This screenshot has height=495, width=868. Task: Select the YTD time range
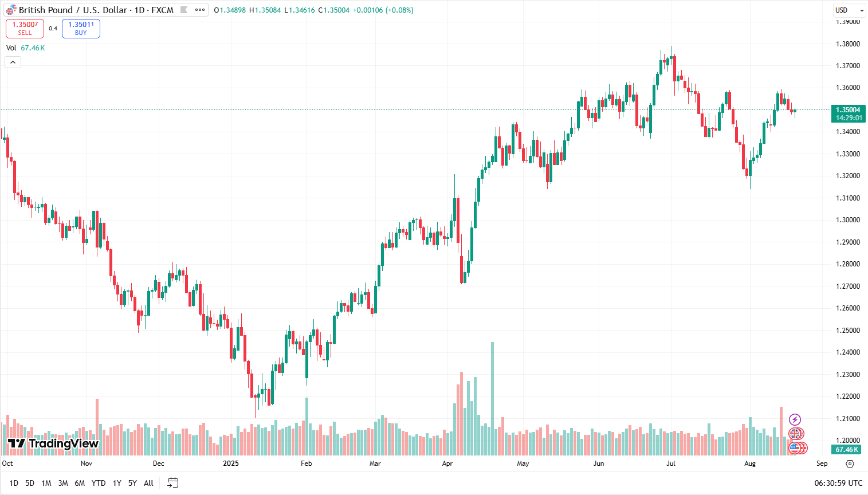point(99,483)
